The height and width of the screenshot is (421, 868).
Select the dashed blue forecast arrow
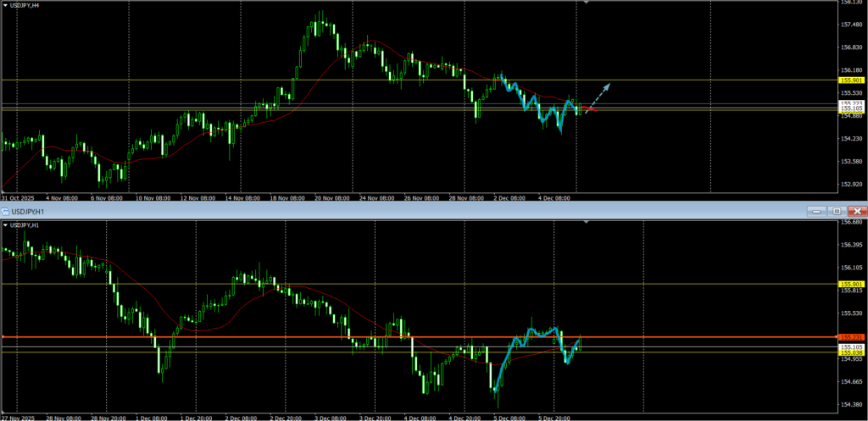[598, 93]
